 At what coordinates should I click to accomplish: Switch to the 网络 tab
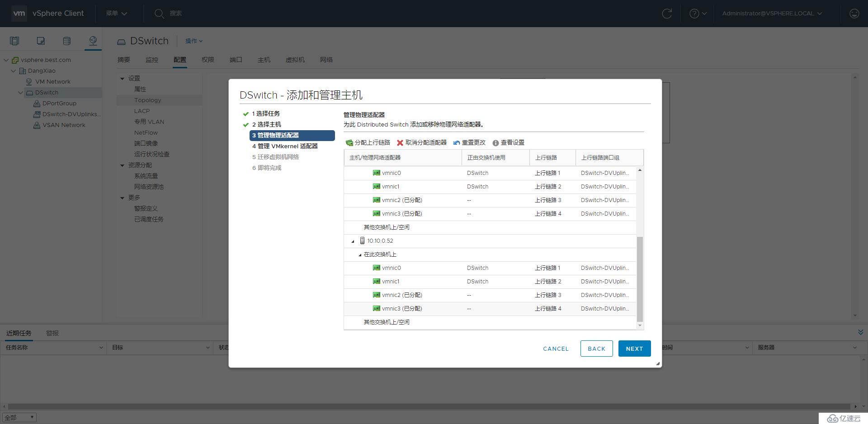[x=326, y=60]
